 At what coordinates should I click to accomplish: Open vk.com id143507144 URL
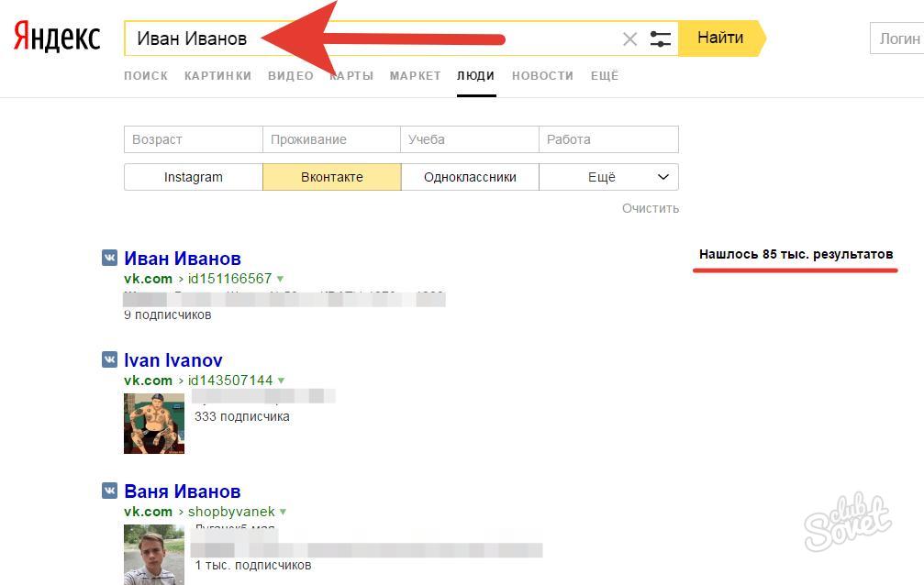coord(198,381)
